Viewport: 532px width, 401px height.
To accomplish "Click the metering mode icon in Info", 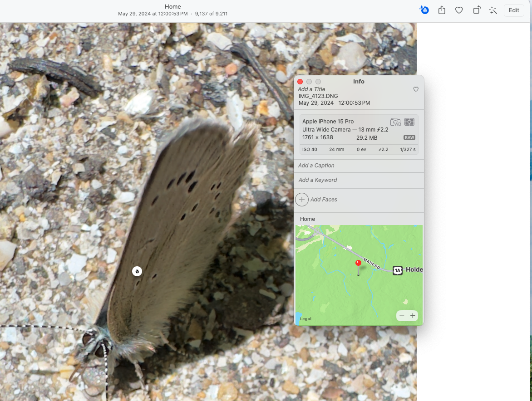I will click(409, 122).
